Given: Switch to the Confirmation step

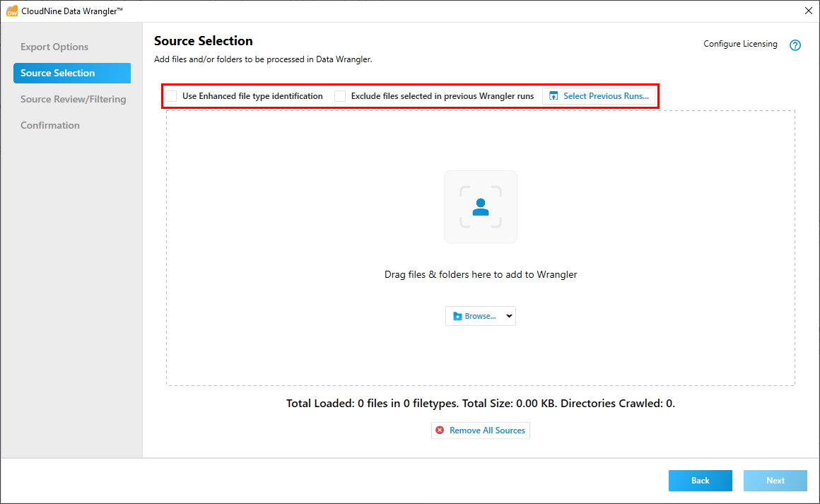Looking at the screenshot, I should [50, 126].
